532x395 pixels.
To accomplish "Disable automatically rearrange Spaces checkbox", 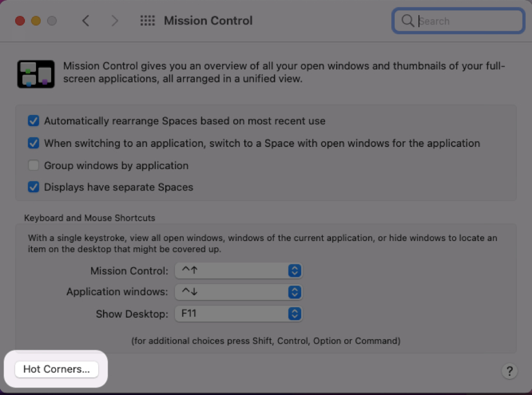I will 34,121.
